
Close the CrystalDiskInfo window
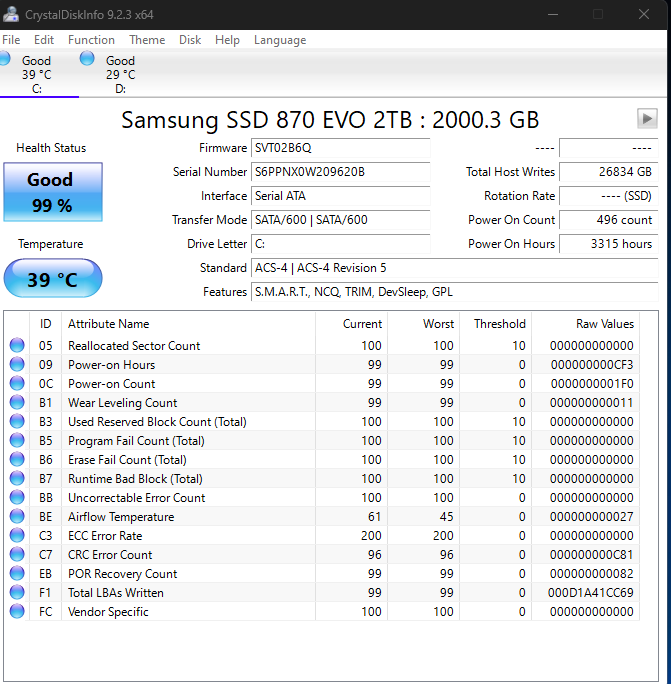(x=644, y=14)
